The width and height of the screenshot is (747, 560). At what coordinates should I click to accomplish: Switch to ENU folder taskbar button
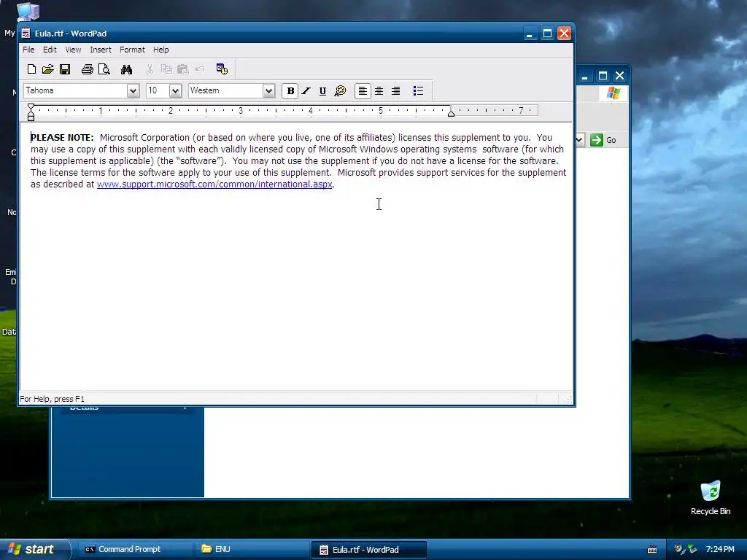point(251,550)
